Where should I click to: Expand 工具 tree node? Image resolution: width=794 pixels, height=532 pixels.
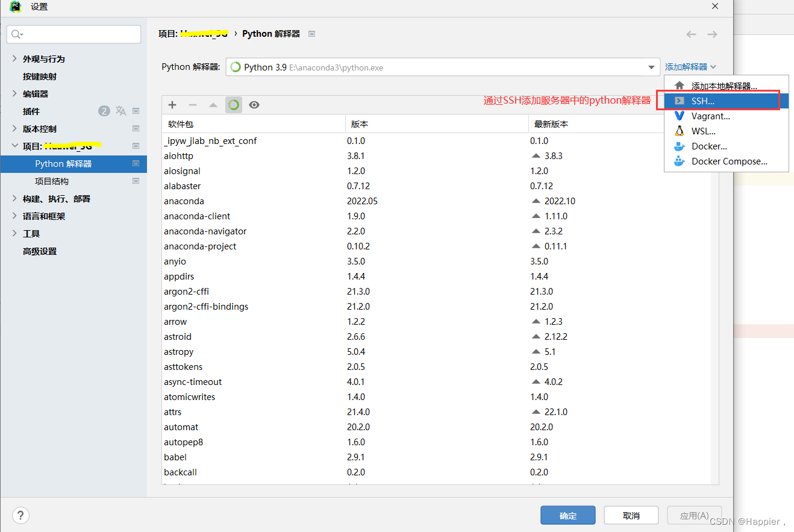(x=14, y=233)
